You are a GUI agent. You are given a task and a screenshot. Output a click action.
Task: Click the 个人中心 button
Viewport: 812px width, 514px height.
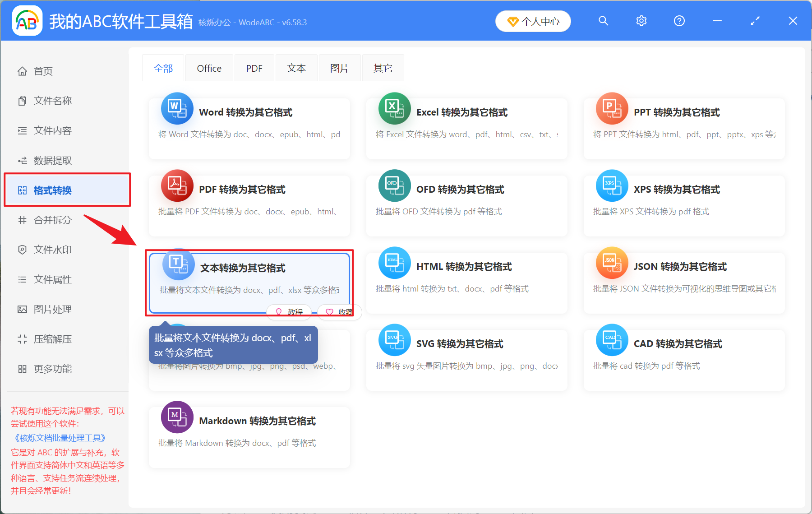pyautogui.click(x=533, y=21)
